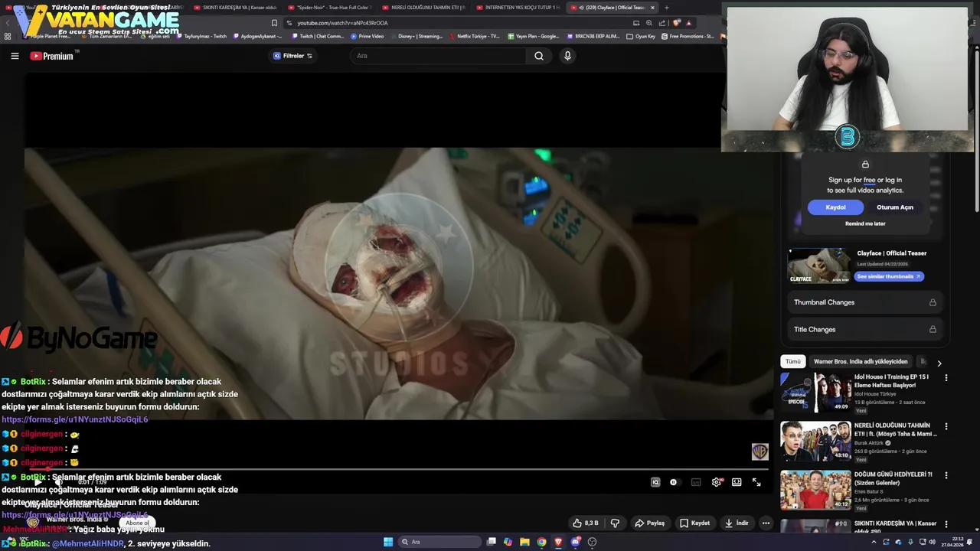Open Discord from taskbar
Image resolution: width=980 pixels, height=551 pixels.
(x=575, y=542)
